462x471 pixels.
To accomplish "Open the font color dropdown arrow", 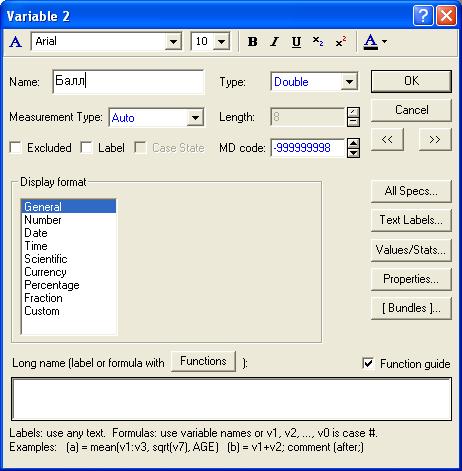I will tap(384, 42).
